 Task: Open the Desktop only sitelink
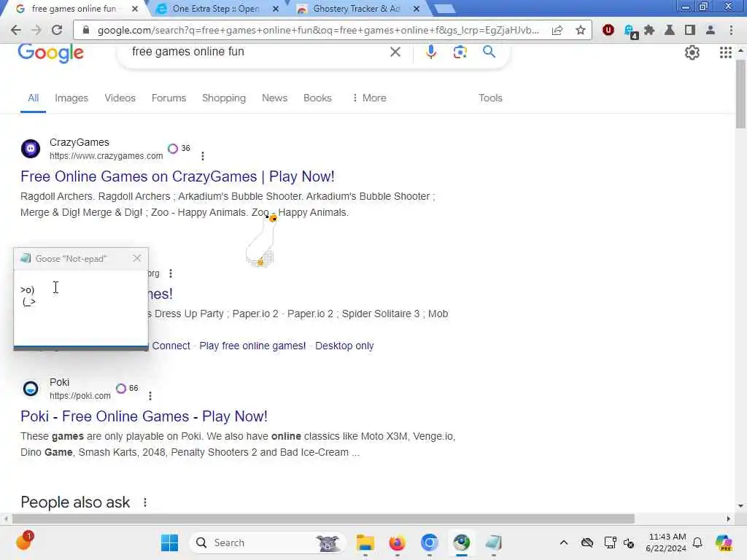tap(344, 346)
